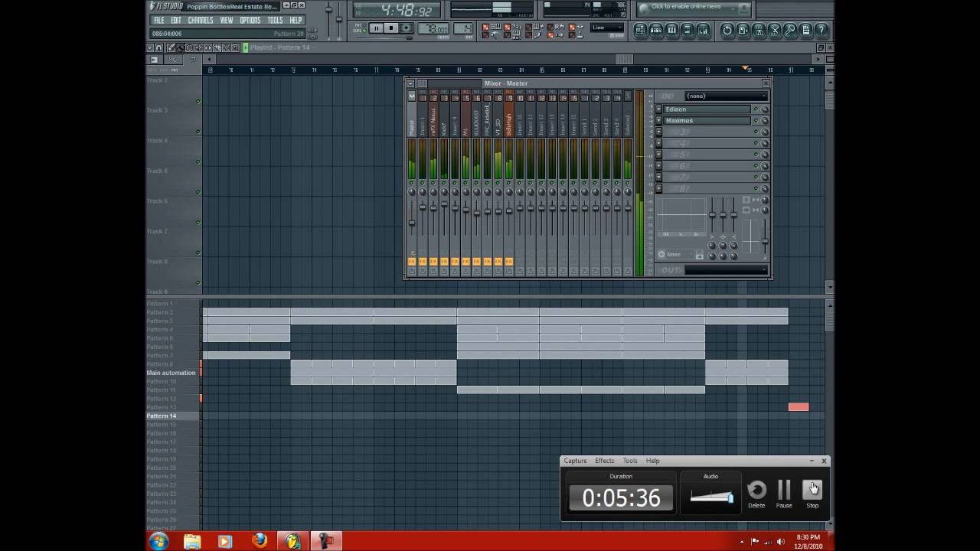
Task: Click the help question mark toolbar icon
Action: (x=822, y=30)
